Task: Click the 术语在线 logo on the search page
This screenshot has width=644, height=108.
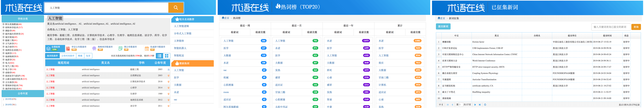Action: pyautogui.click(x=24, y=8)
